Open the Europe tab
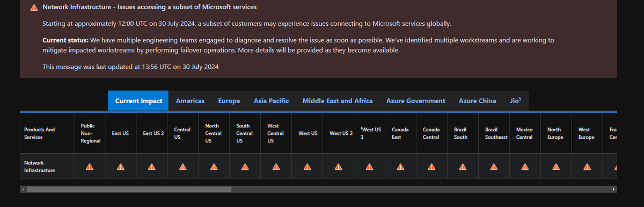 click(x=229, y=101)
